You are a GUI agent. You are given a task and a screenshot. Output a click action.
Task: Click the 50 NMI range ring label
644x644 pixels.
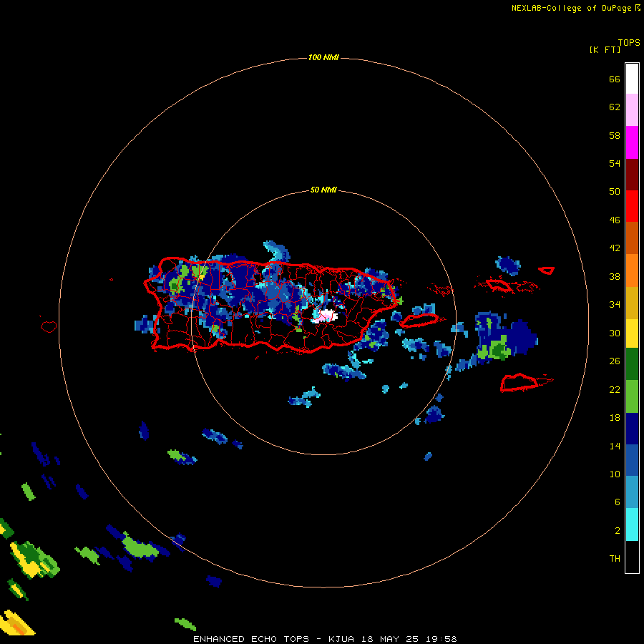[323, 190]
